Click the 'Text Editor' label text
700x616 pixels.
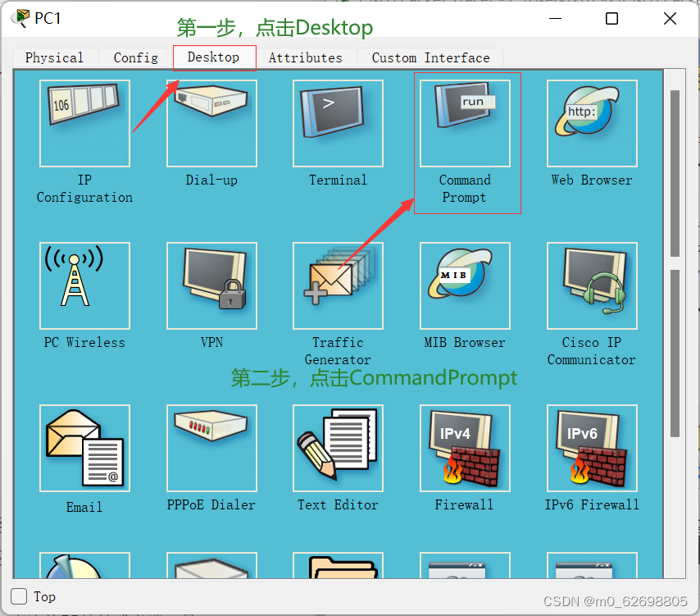tap(338, 504)
